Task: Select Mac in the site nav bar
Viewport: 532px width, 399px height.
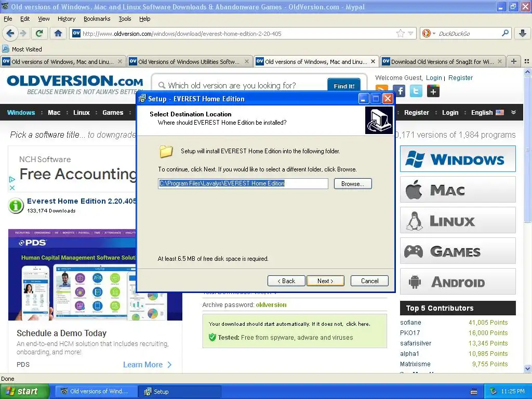Action: tap(54, 113)
